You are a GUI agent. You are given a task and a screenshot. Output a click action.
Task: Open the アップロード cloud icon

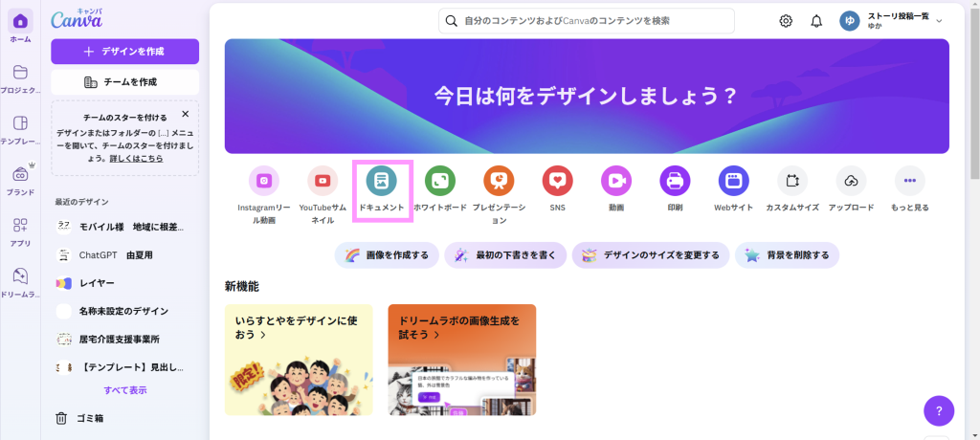coord(851,181)
